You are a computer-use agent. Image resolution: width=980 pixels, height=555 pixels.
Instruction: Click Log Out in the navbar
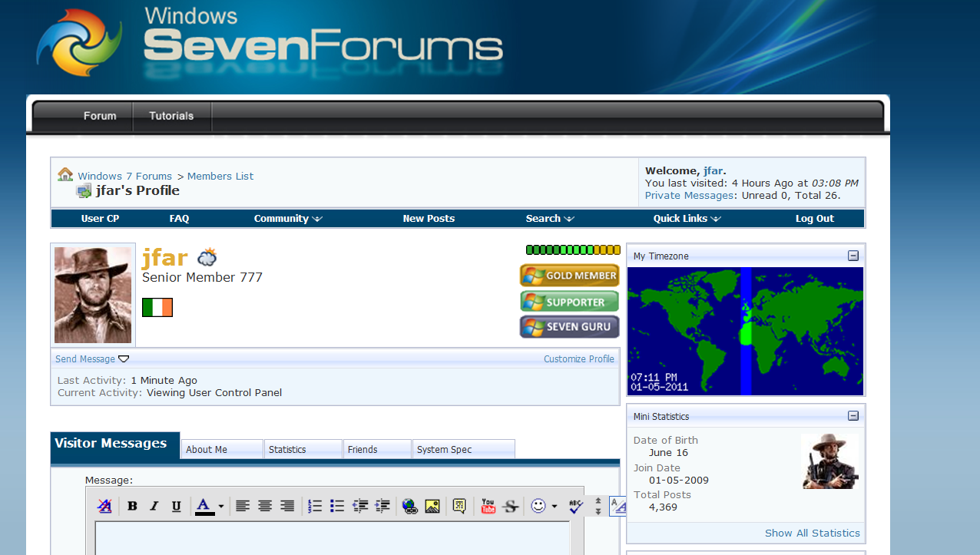814,219
